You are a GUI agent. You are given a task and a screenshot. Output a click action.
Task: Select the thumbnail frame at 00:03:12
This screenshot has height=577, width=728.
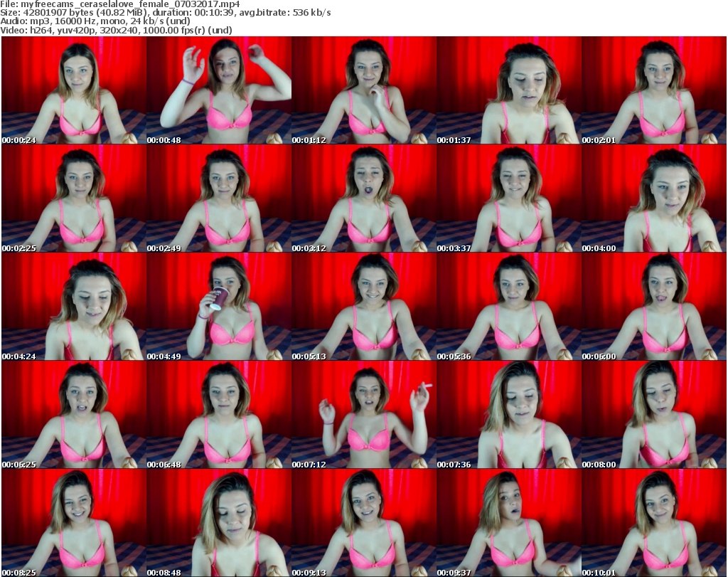coord(363,198)
